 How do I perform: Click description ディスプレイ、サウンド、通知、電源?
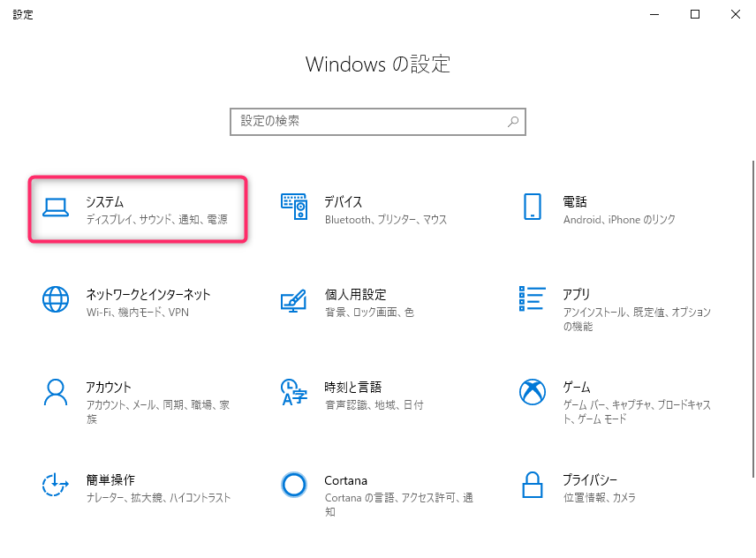(x=156, y=220)
